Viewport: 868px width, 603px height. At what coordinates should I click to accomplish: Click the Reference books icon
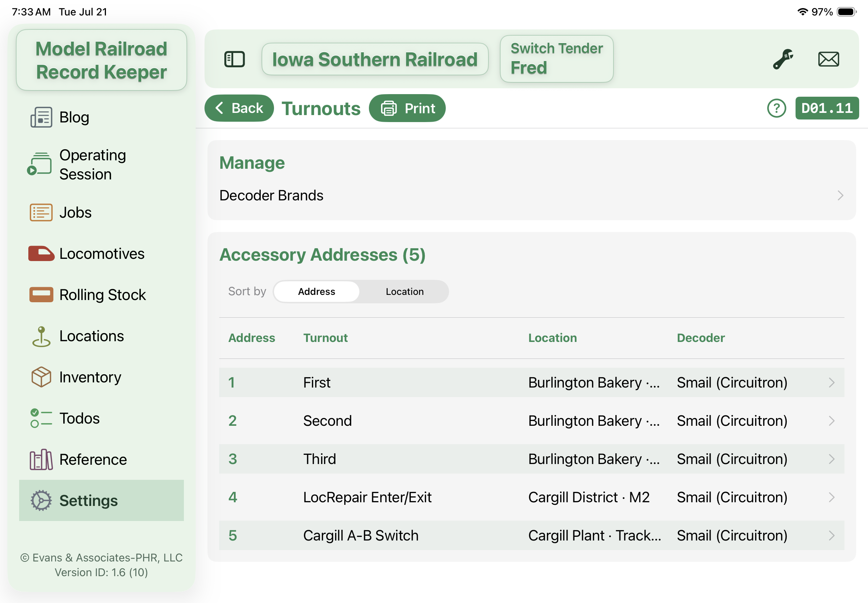[41, 460]
